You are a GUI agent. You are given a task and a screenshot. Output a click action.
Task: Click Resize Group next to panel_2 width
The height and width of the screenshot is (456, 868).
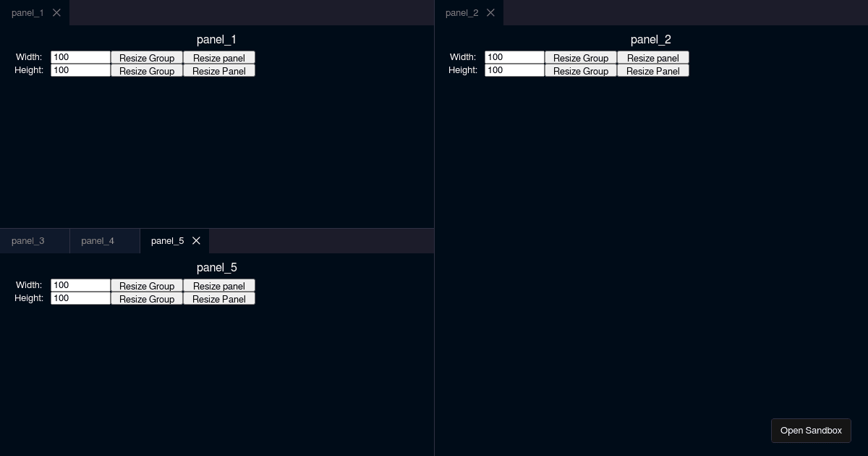pyautogui.click(x=580, y=58)
